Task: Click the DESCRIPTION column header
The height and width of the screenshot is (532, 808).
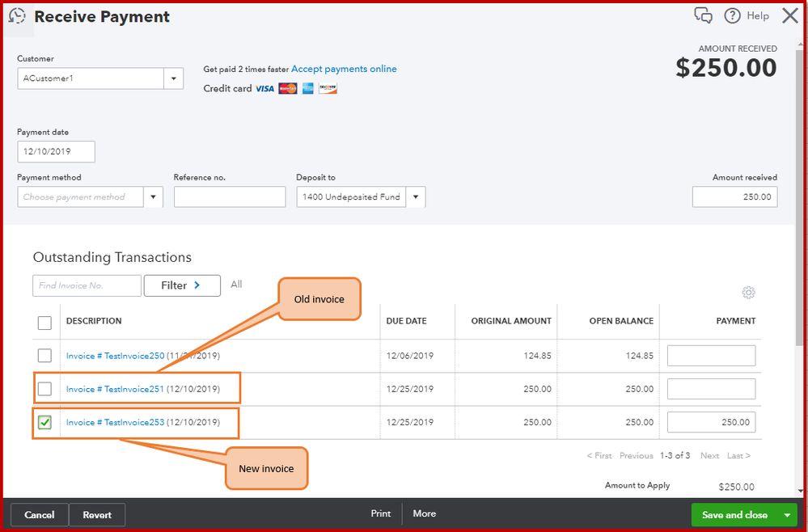Action: point(94,321)
